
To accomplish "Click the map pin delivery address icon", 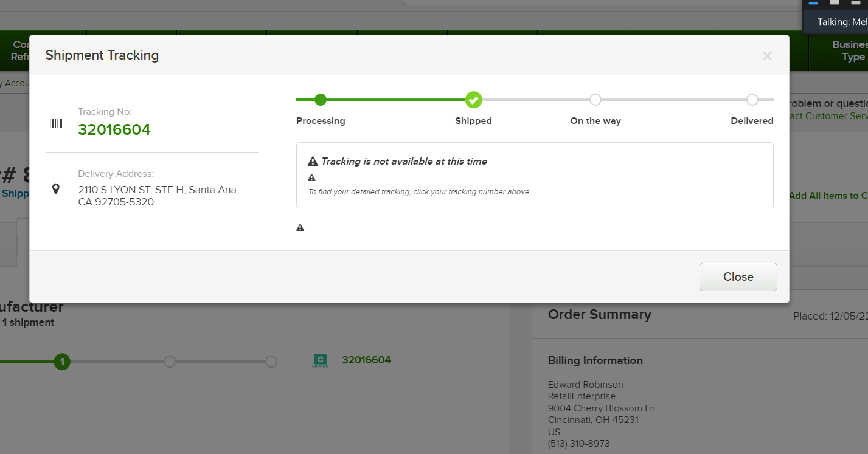I will (56, 189).
